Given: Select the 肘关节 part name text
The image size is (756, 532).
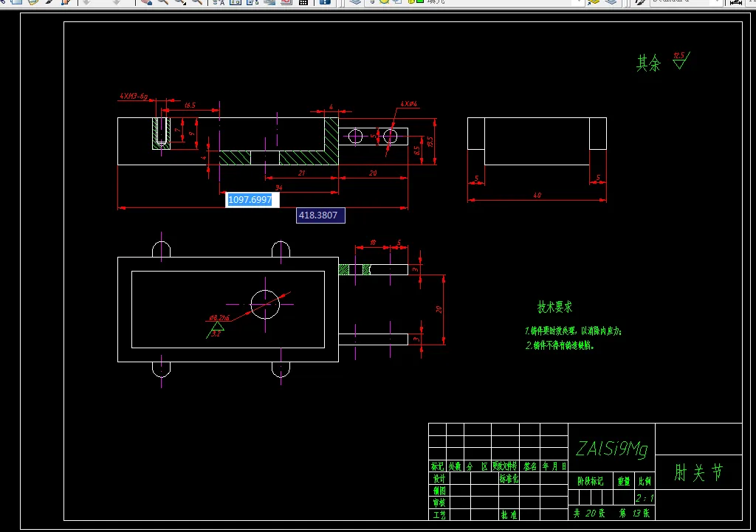Looking at the screenshot, I should [x=698, y=473].
